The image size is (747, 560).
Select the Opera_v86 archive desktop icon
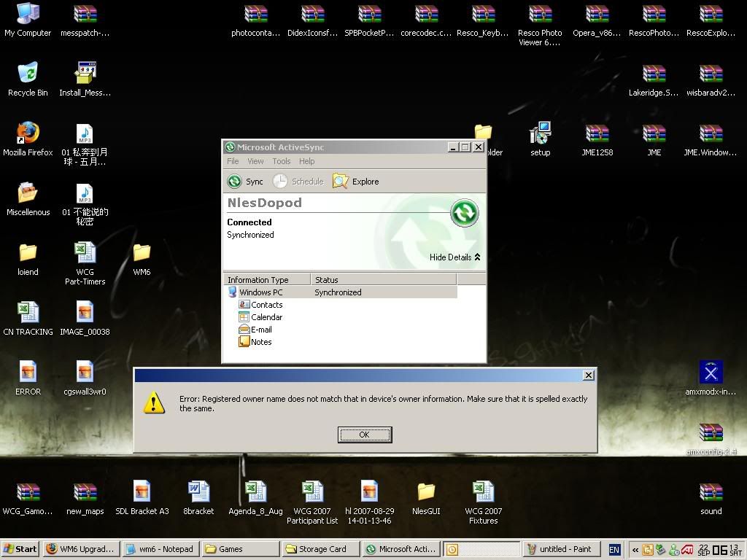click(x=597, y=14)
